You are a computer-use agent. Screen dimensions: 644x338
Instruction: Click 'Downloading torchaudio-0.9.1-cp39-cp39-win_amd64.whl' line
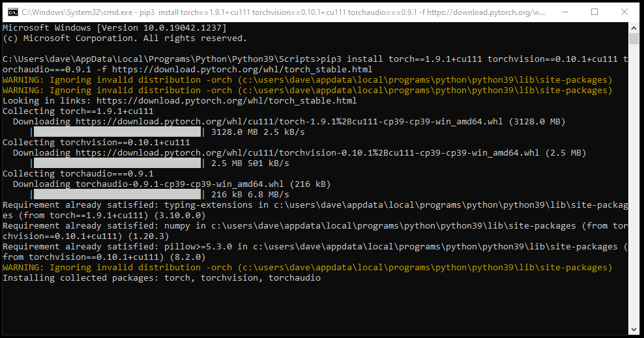pos(171,184)
